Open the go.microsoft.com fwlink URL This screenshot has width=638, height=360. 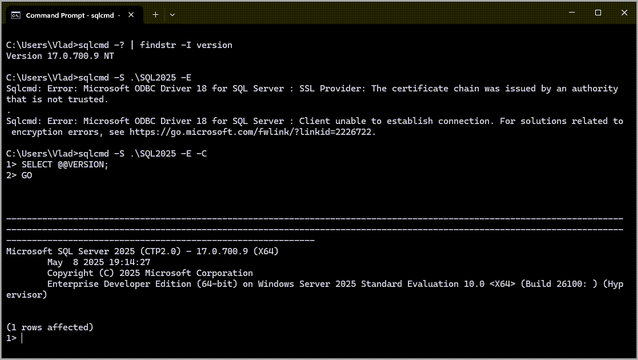coord(252,132)
